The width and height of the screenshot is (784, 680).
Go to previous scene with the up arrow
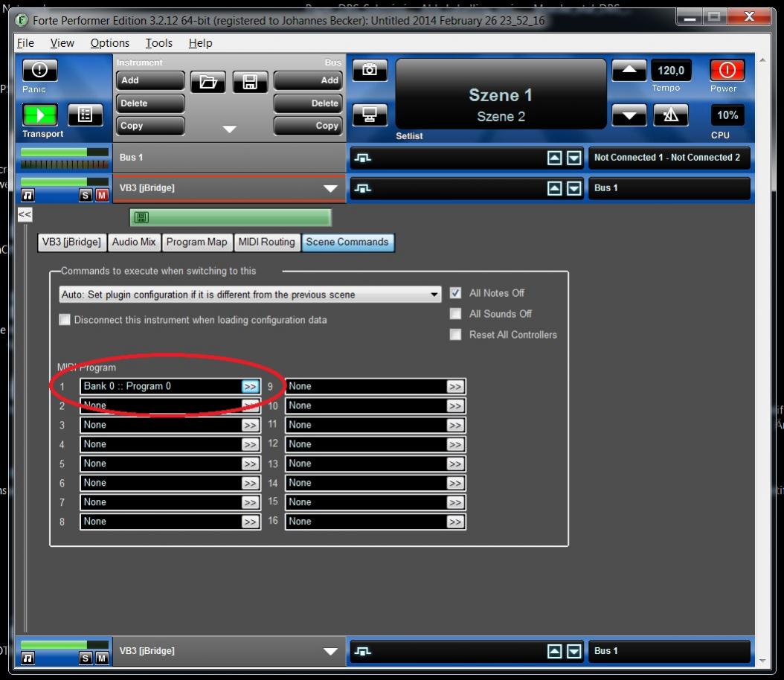click(x=629, y=69)
